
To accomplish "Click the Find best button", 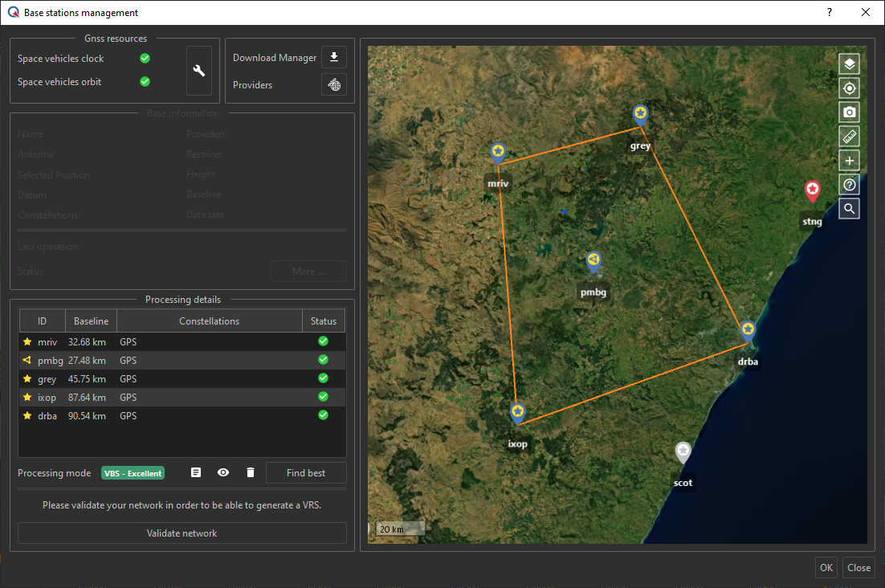I will click(x=306, y=473).
